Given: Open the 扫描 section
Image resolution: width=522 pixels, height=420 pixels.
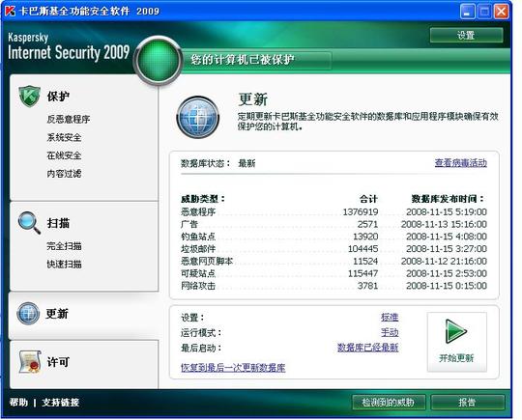Looking at the screenshot, I should (58, 223).
